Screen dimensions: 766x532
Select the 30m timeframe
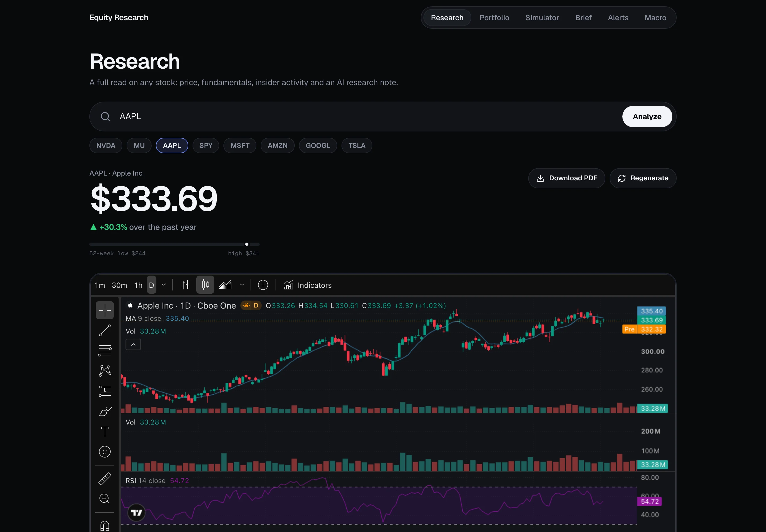tap(119, 285)
